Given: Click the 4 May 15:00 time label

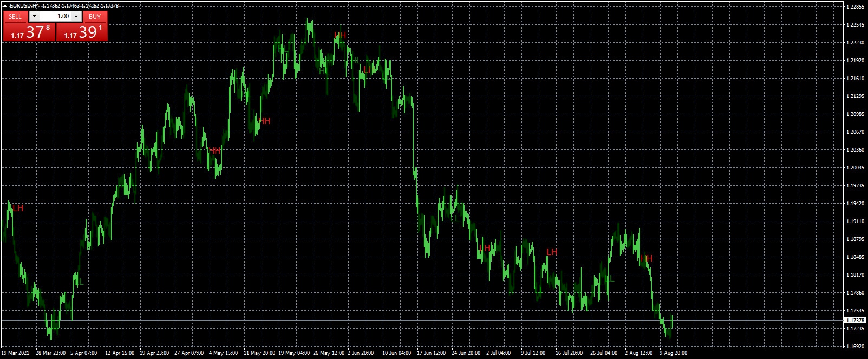Looking at the screenshot, I should 223,353.
